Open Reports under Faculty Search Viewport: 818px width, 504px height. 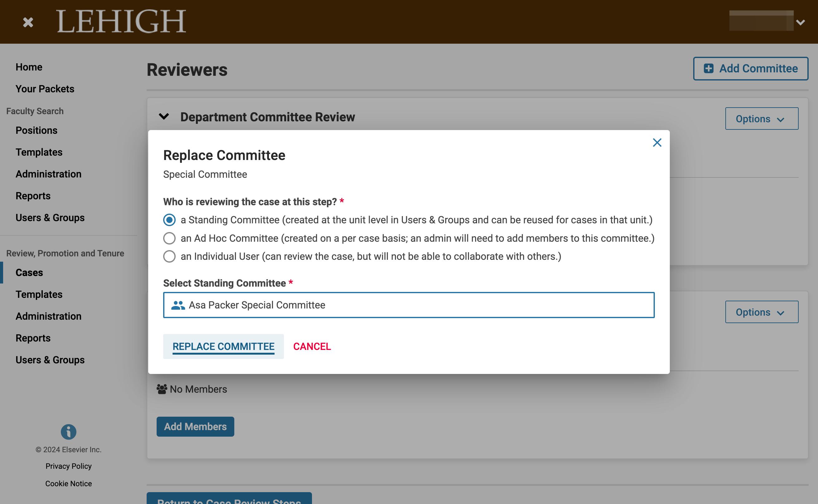coord(33,196)
